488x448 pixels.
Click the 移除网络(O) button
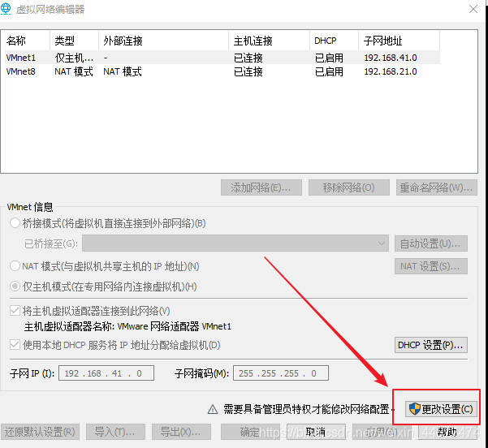tap(349, 187)
